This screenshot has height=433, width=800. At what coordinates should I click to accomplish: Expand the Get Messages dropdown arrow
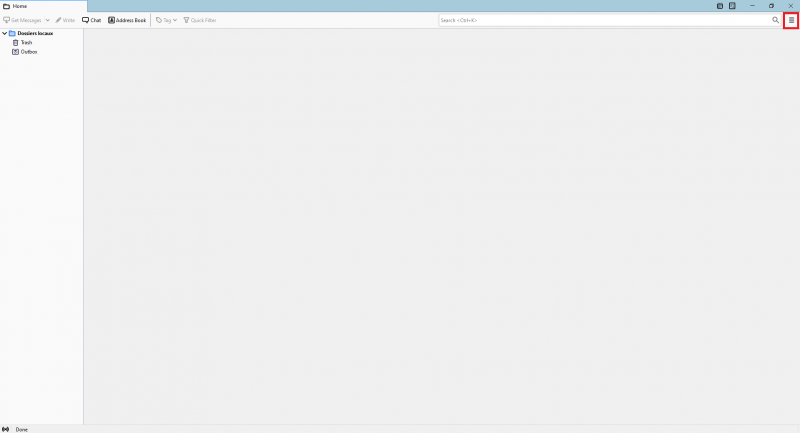tap(47, 20)
